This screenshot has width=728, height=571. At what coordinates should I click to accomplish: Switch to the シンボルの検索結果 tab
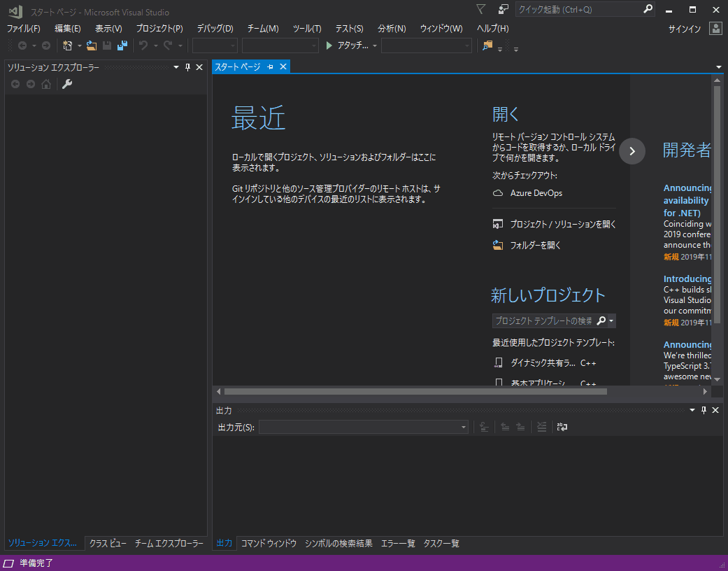(338, 543)
